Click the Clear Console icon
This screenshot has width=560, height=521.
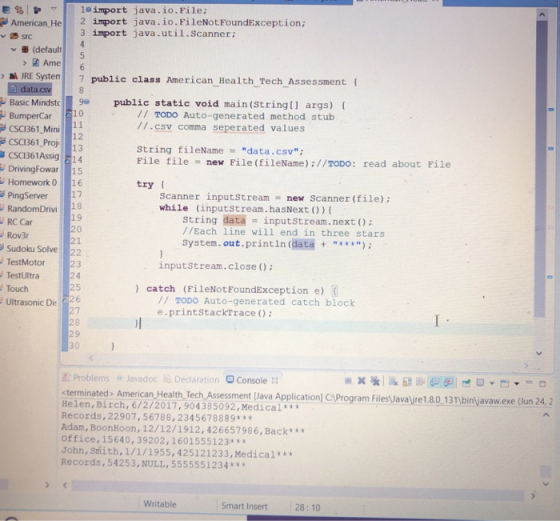pos(393,382)
